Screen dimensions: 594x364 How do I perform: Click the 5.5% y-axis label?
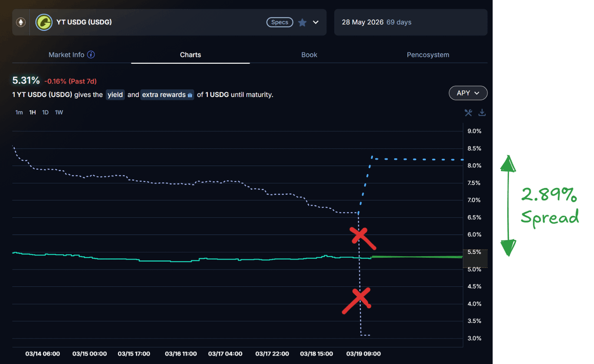[474, 252]
